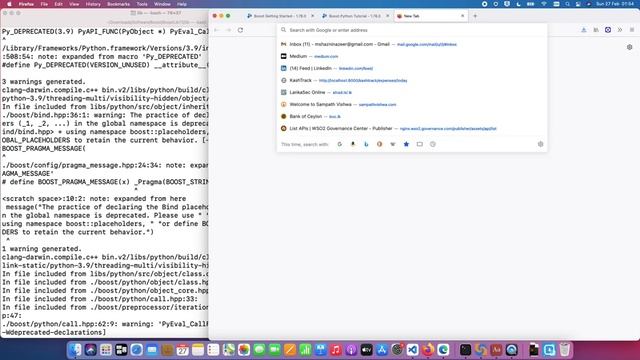Close the Boost Getting Started tab
Screen dimensions: 640x360
point(313,16)
